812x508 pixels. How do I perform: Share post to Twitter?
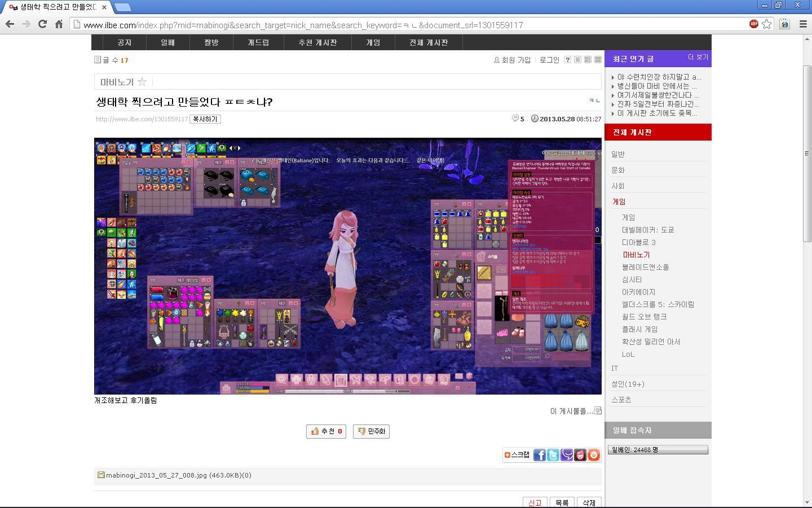point(553,455)
